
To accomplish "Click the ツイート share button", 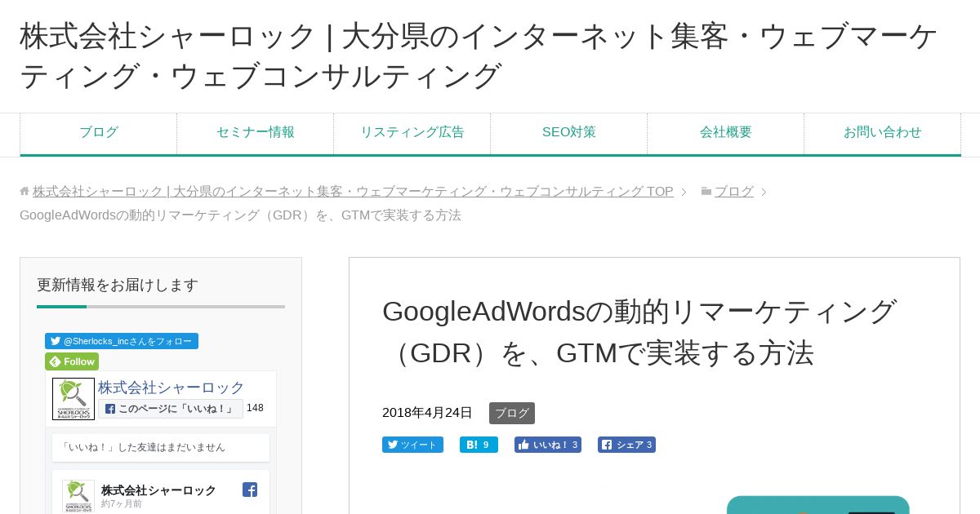I will [412, 445].
